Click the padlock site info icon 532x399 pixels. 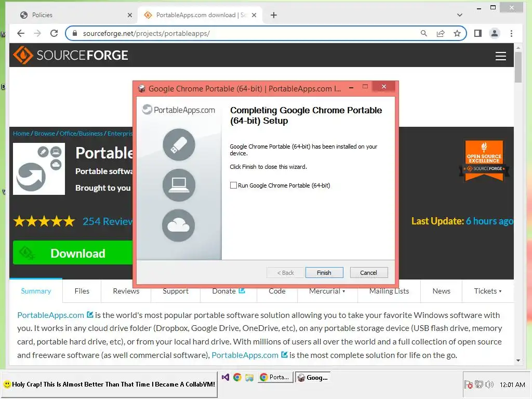click(x=75, y=33)
